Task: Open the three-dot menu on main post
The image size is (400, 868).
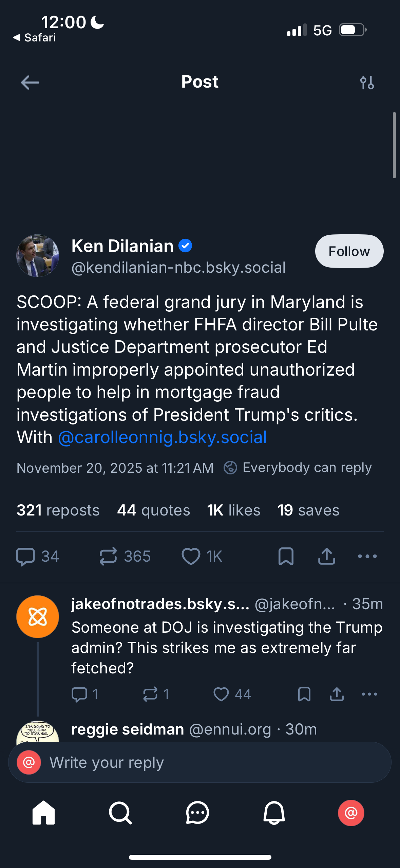Action: (x=367, y=556)
